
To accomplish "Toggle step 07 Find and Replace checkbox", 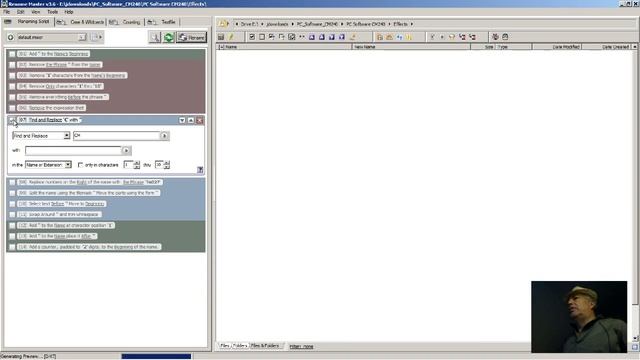I will 12,120.
